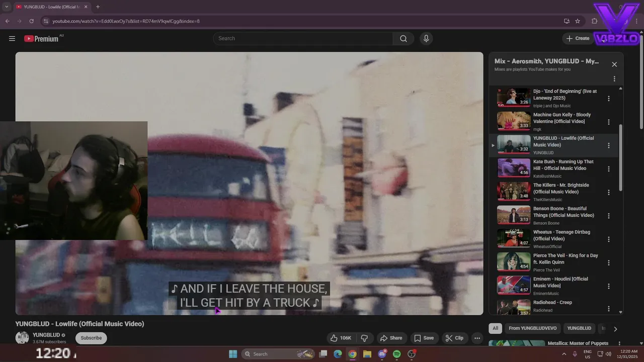Play Machine Gun Kelly Bloody Valentine thumbnail
Image resolution: width=644 pixels, height=362 pixels.
tap(514, 121)
